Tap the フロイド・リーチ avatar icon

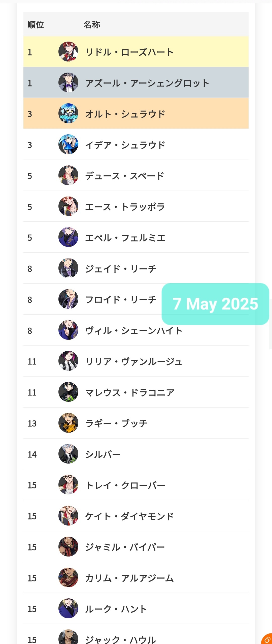point(68,299)
